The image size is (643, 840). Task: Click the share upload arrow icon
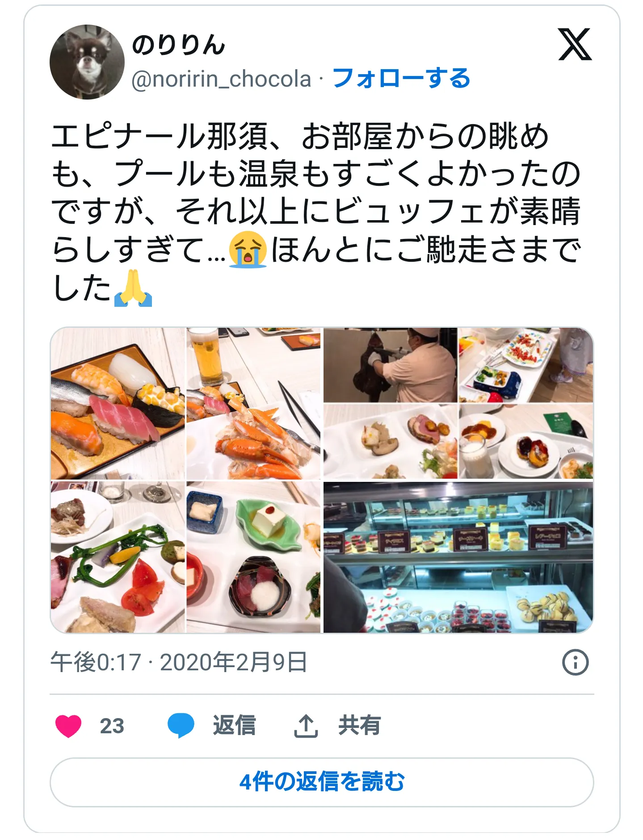coord(306,726)
